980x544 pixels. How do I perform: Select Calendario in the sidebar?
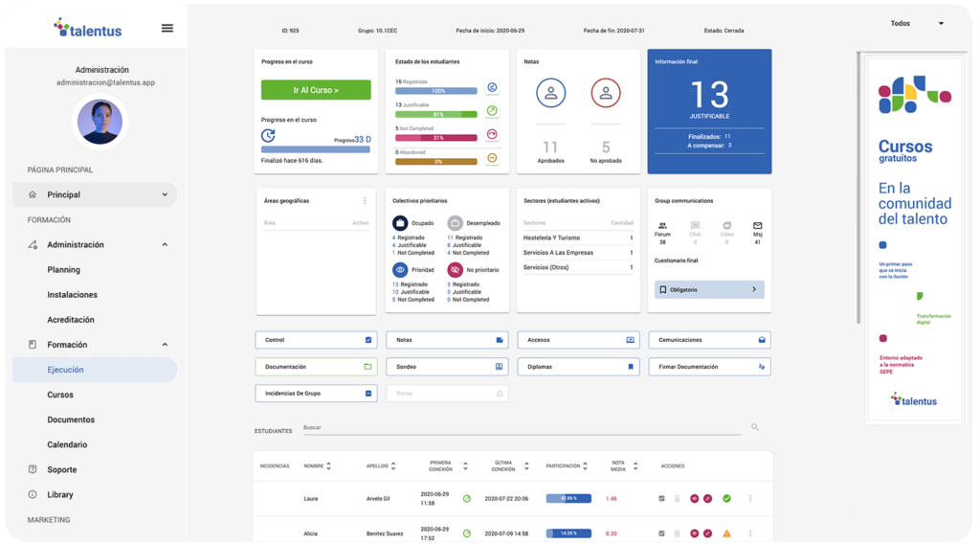[x=67, y=445]
